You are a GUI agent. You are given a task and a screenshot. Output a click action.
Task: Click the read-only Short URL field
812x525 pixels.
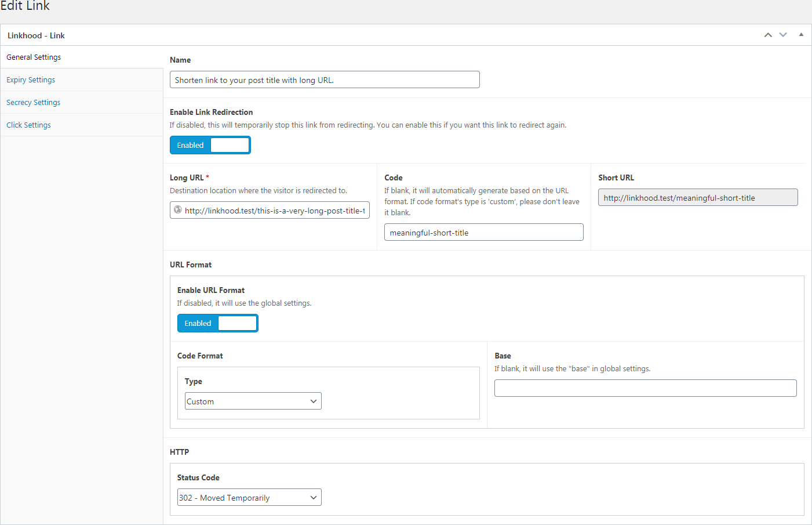[698, 197]
